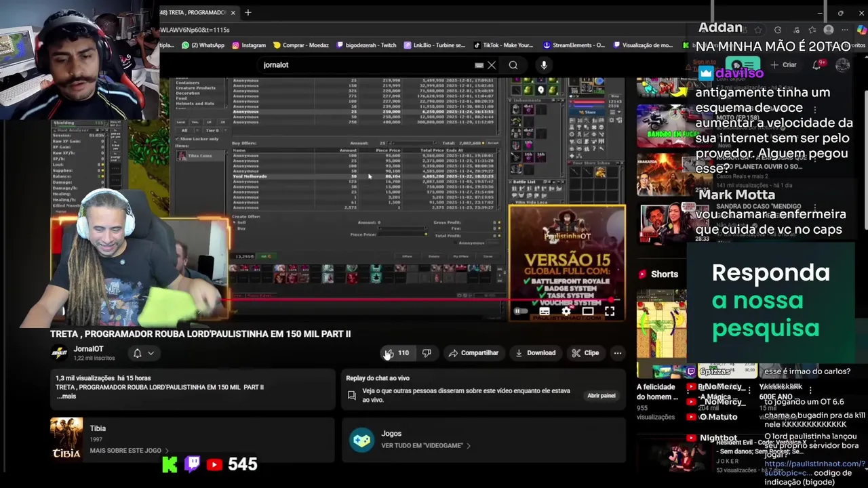Open the TikTok - Make Your bookmark
868x488 pixels.
coord(503,45)
